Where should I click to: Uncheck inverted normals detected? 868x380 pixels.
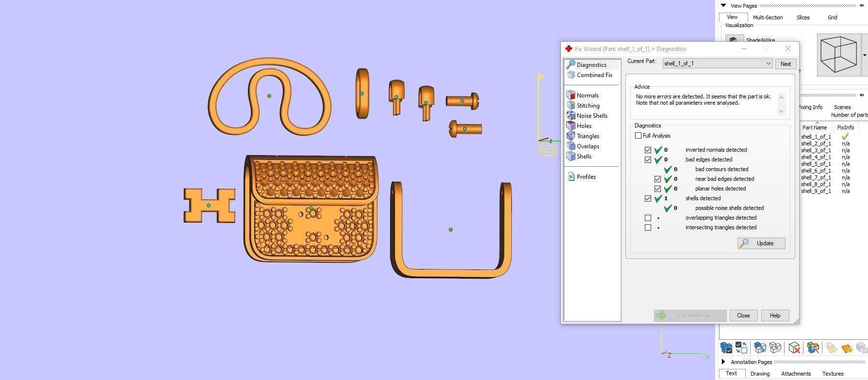coord(648,150)
